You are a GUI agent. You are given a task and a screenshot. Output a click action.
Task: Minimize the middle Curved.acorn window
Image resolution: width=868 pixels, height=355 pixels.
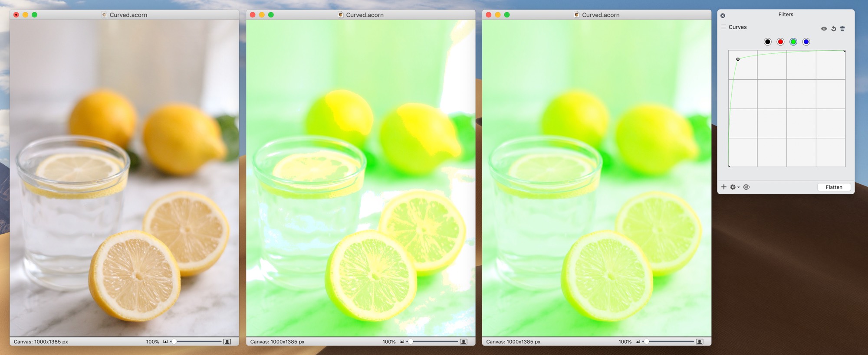click(262, 15)
